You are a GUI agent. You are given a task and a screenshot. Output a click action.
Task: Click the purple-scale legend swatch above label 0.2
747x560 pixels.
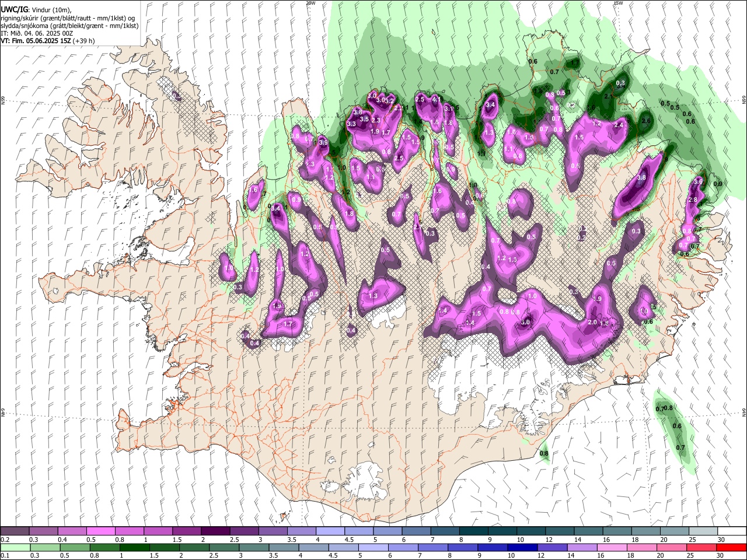[x=15, y=531]
